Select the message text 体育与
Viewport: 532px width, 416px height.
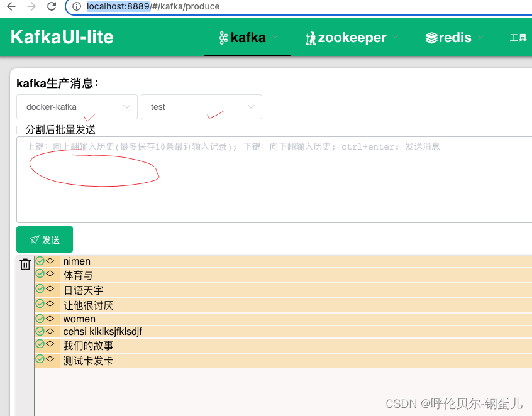pyautogui.click(x=78, y=275)
